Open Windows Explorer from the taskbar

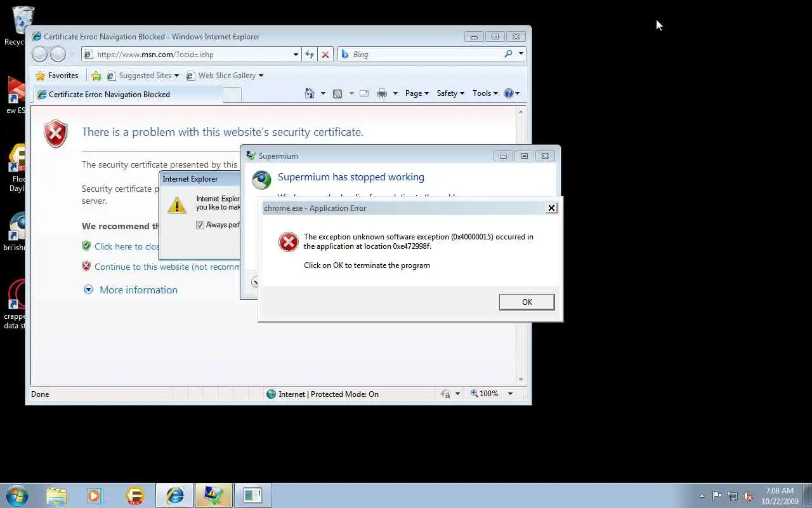pyautogui.click(x=56, y=495)
